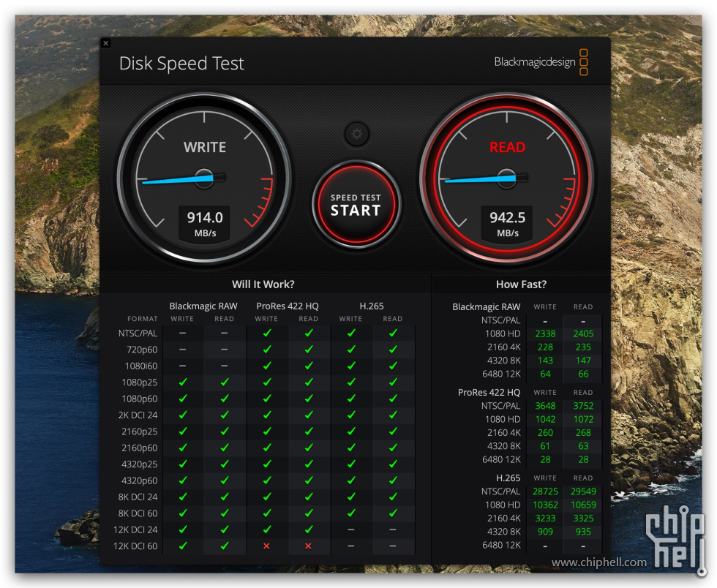
Task: Click H.265 read dash on 12K DCI 60
Action: [x=392, y=546]
